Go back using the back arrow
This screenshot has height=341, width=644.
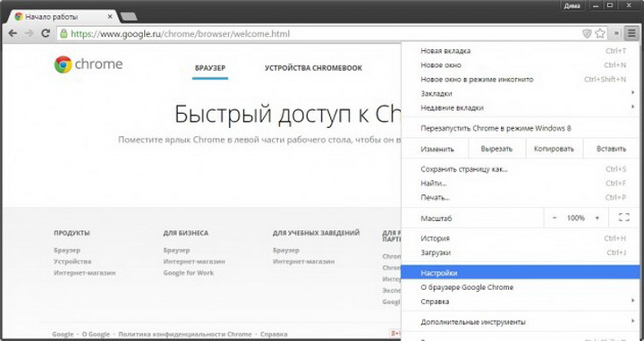(13, 34)
